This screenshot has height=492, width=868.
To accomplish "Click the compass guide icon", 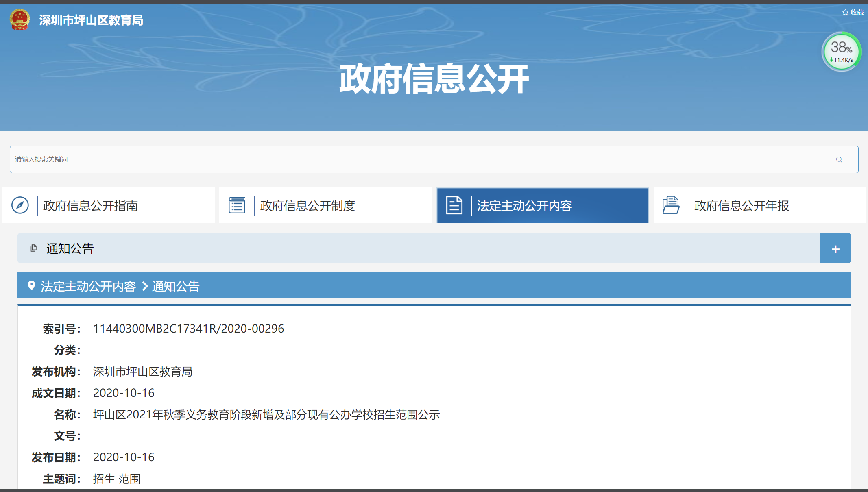I will [20, 205].
